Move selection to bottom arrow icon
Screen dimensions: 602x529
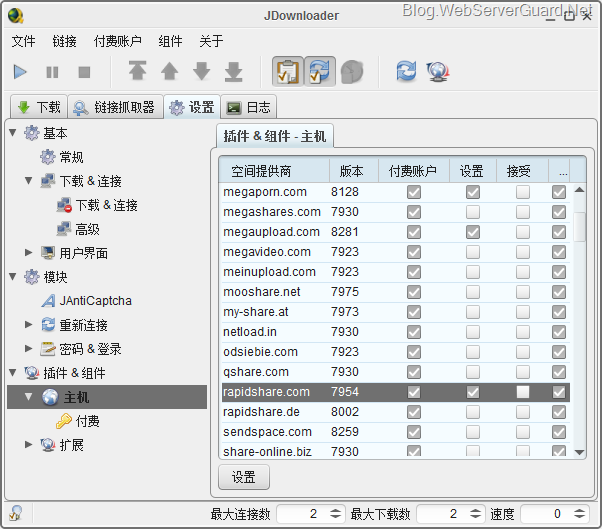point(233,71)
